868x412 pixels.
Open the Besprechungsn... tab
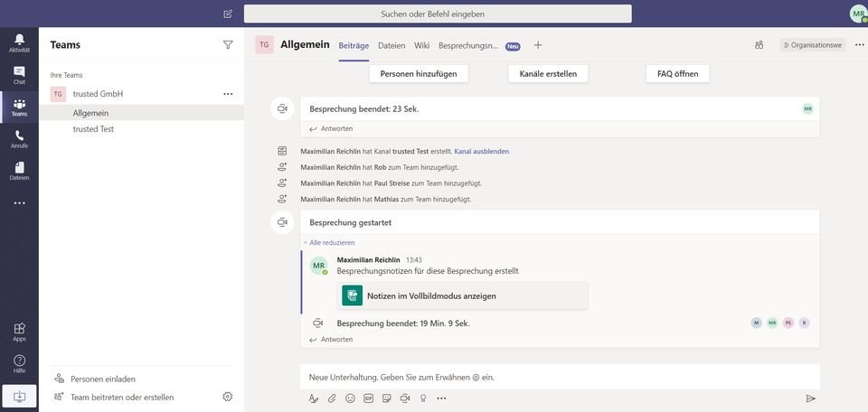pyautogui.click(x=468, y=46)
